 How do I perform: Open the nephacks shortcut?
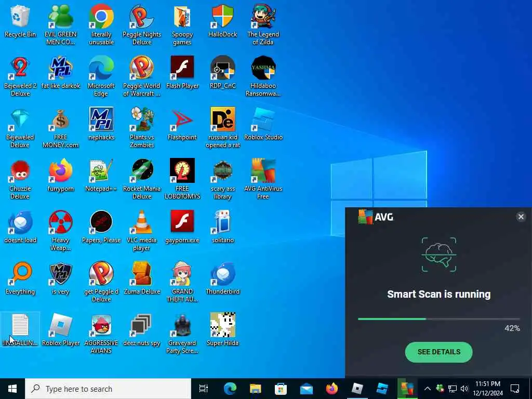pyautogui.click(x=101, y=124)
